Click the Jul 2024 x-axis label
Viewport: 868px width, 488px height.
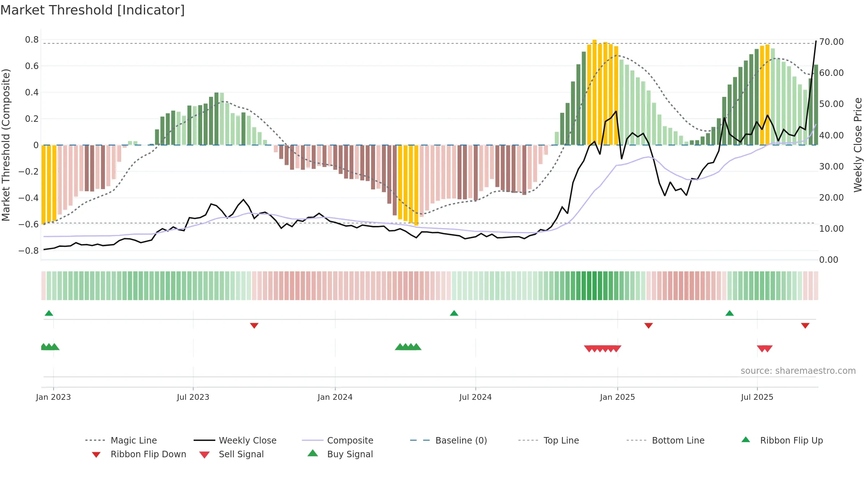coord(476,397)
